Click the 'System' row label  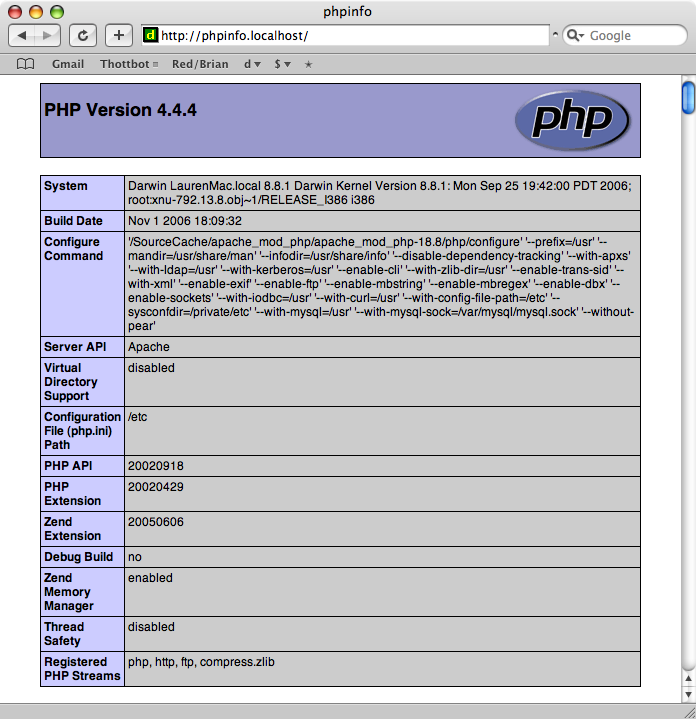pyautogui.click(x=66, y=186)
